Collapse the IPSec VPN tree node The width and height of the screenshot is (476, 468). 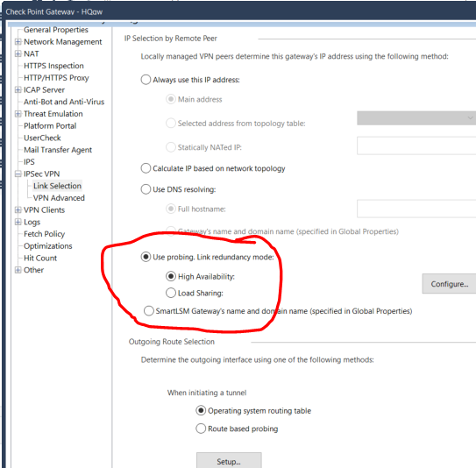(18, 174)
